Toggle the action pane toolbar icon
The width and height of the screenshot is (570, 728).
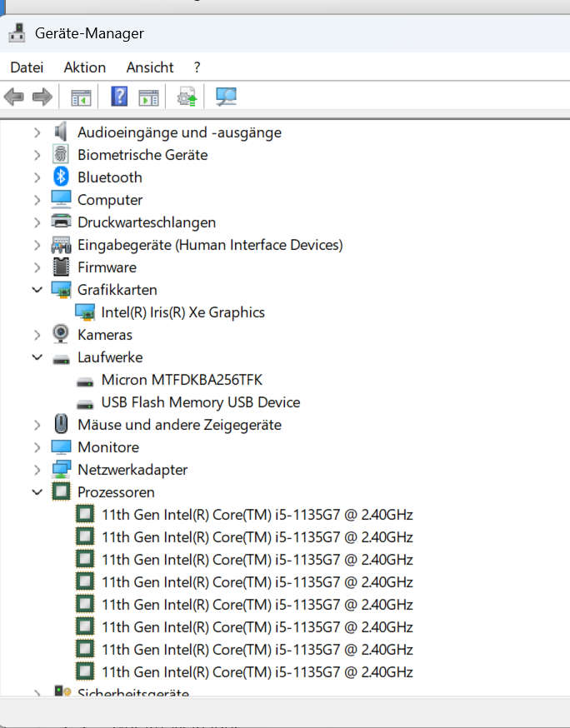(148, 97)
